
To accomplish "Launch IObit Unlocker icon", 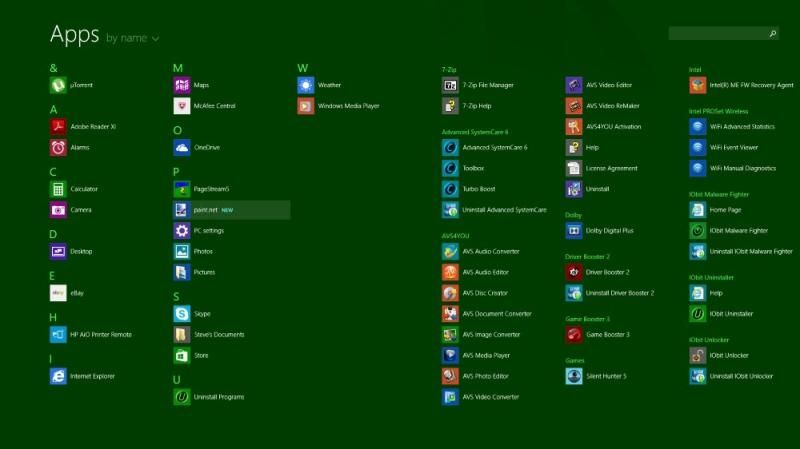I will pos(697,355).
